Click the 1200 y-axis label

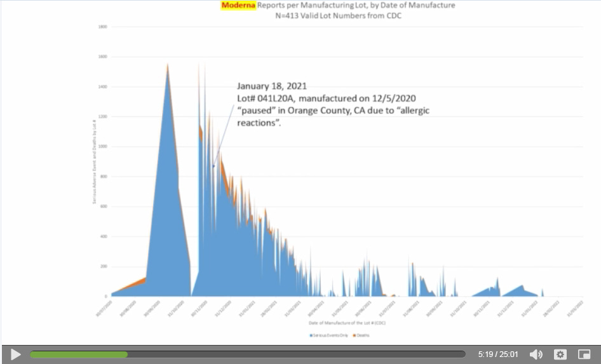103,116
